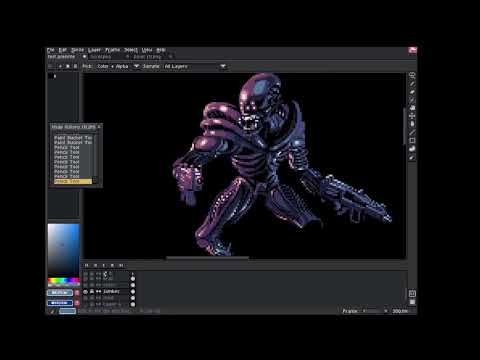Open the palette options icon
Image resolution: width=480 pixels, height=360 pixels.
click(x=75, y=66)
